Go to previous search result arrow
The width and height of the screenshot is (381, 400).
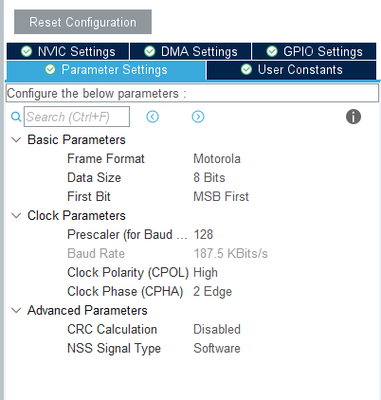pos(153,117)
